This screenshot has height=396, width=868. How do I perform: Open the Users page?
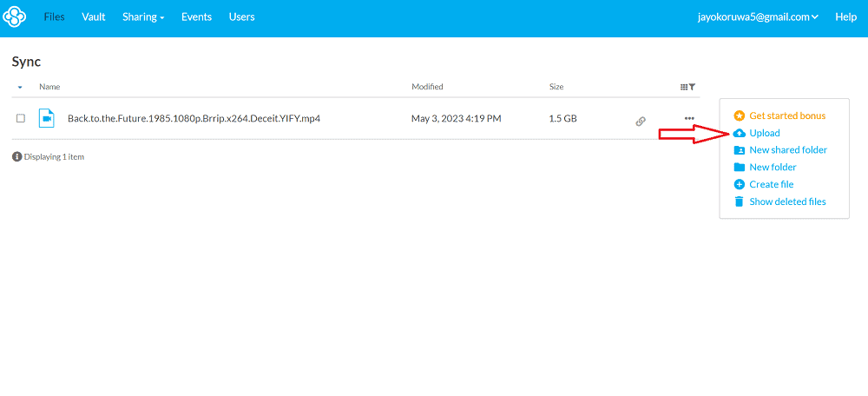(x=242, y=17)
